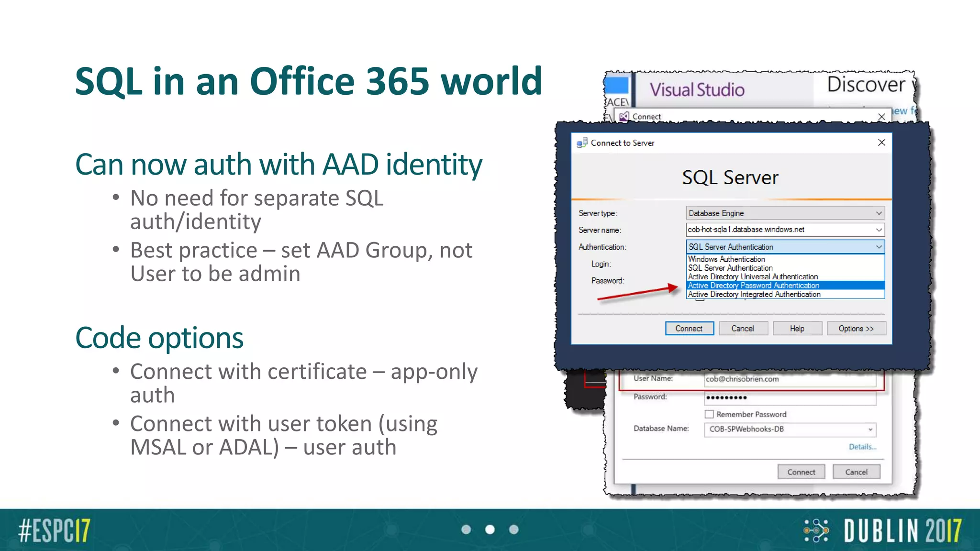Click the User Name field with cob@chrisobrien.com
The image size is (980, 551).
point(790,379)
